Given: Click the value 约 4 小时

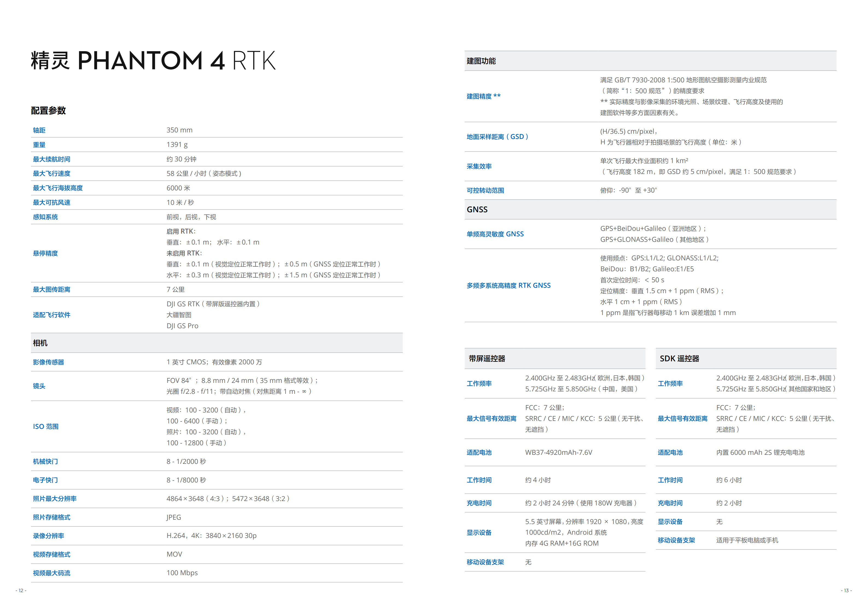Looking at the screenshot, I should 538,481.
